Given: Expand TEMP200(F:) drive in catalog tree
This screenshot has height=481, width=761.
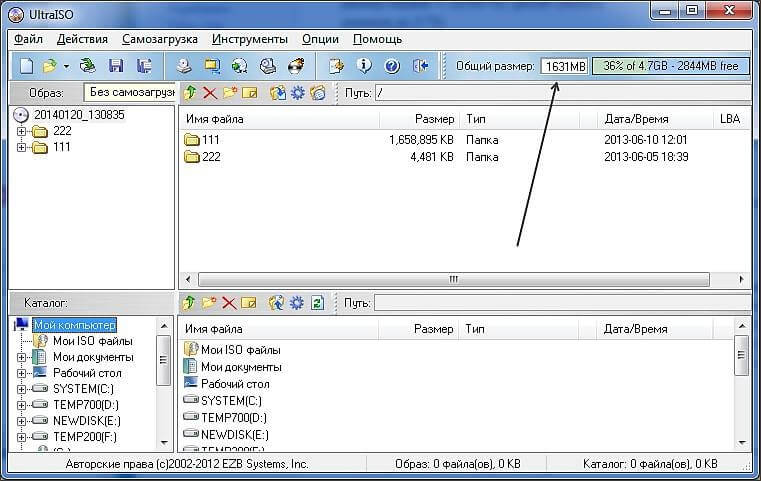Looking at the screenshot, I should click(21, 437).
